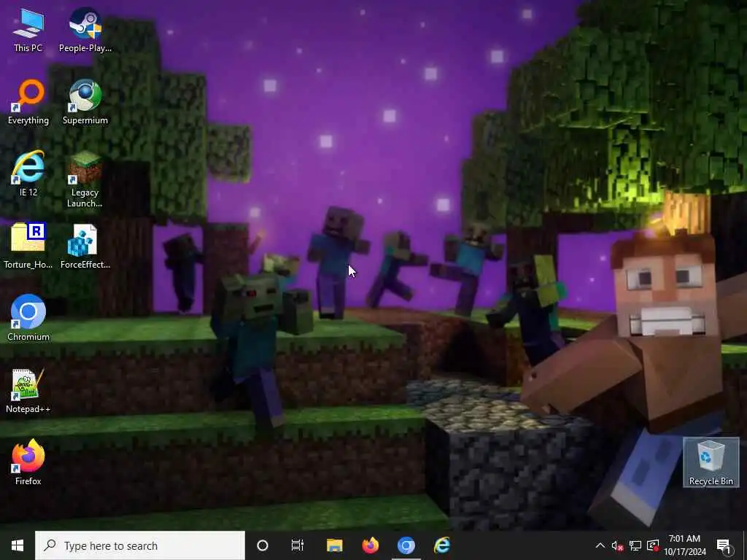Select the IE 12 desktop shortcut
This screenshot has height=560, width=747.
coord(28,174)
